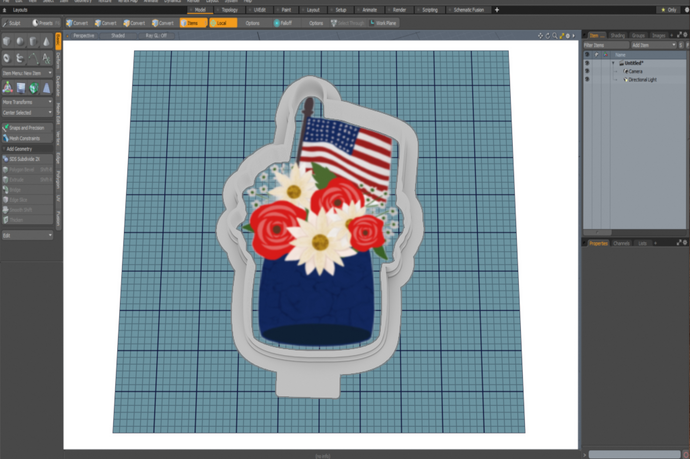The height and width of the screenshot is (459, 690).
Task: Open the Shaded display style dropdown
Action: [118, 36]
